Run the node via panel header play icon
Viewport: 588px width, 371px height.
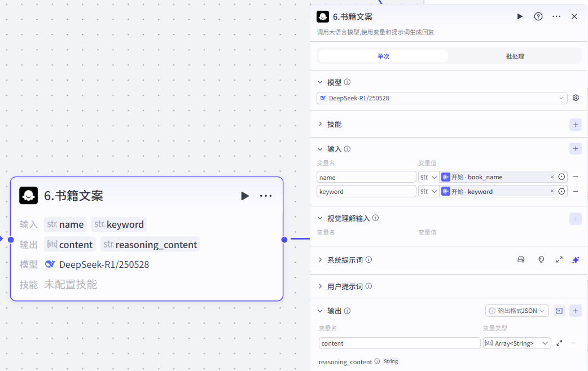coord(519,16)
